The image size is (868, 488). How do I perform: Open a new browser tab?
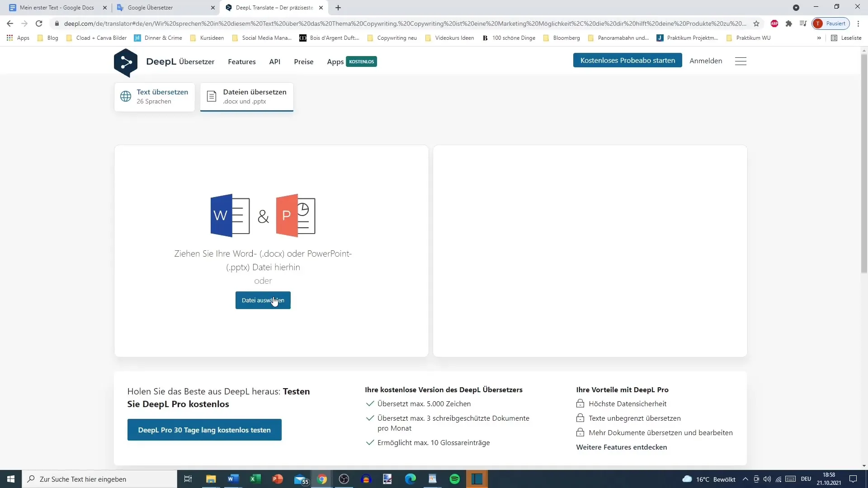338,8
